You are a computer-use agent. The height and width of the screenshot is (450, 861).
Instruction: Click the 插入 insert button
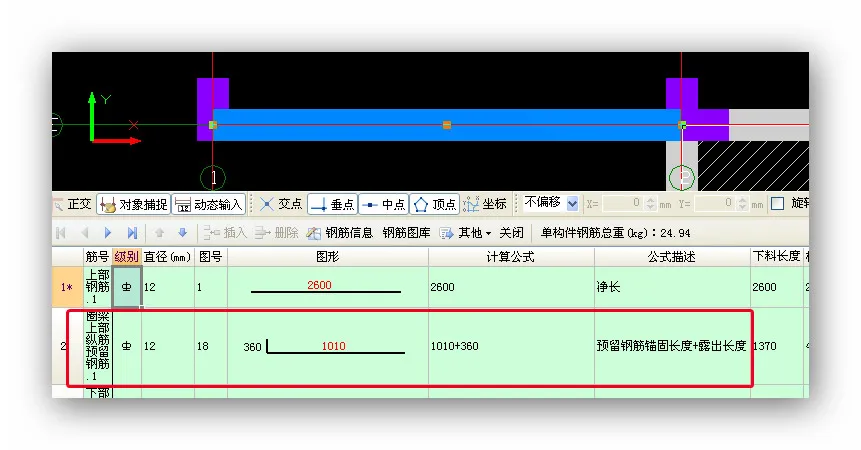tap(225, 233)
